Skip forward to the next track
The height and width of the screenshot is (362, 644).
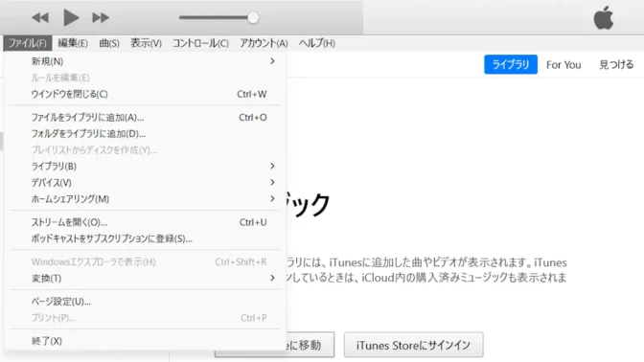pos(101,17)
